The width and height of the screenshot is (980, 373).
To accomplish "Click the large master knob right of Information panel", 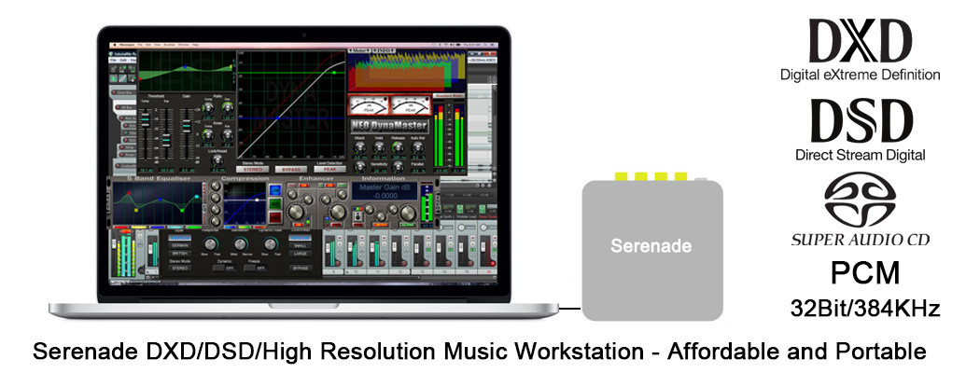I will [x=408, y=213].
